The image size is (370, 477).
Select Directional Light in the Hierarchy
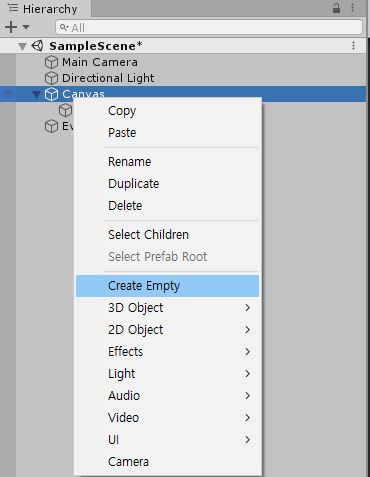108,78
